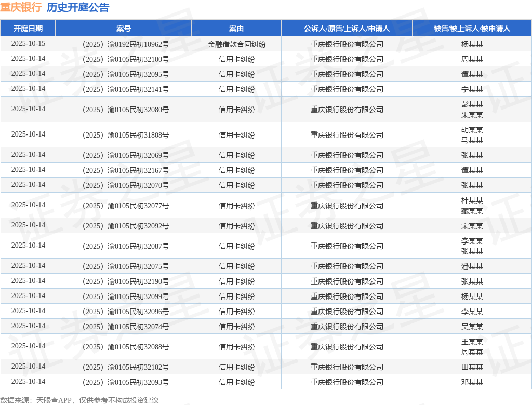Click case number 渝0105民初32102号
The width and height of the screenshot is (532, 405).
pos(138,367)
